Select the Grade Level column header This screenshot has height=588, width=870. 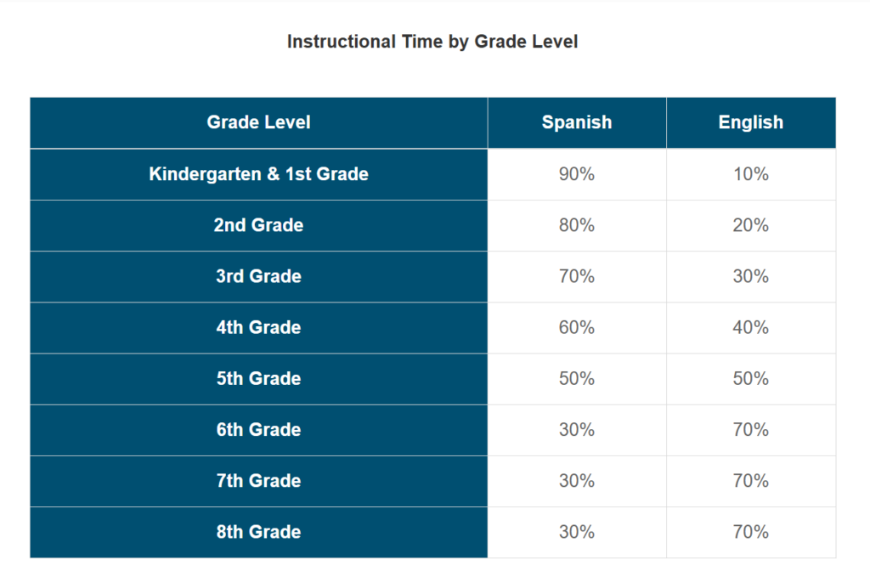[x=258, y=122]
